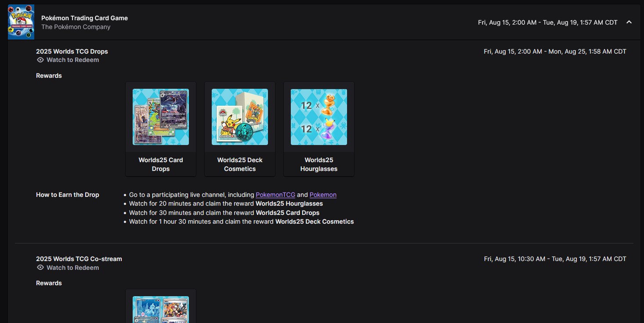Click the Worlds25 Deck Cosmetics caption text
The height and width of the screenshot is (323, 644).
(x=240, y=164)
